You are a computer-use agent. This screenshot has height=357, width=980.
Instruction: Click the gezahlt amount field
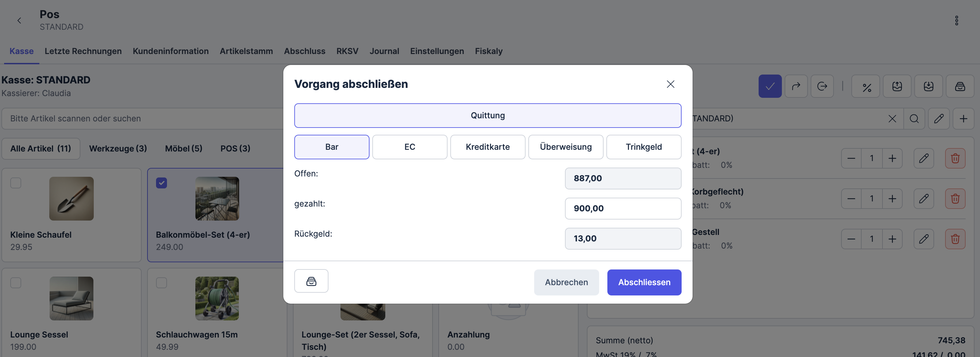(622, 208)
